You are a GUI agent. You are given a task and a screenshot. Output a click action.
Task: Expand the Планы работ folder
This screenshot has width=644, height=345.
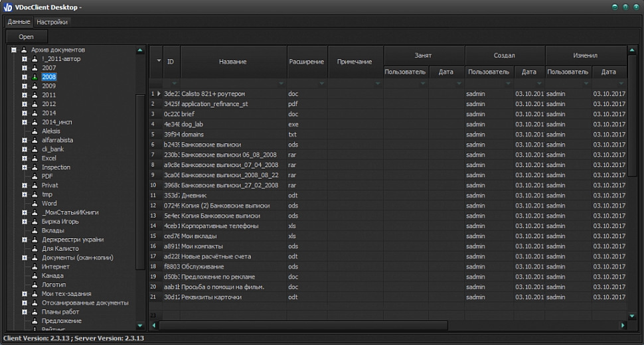pyautogui.click(x=24, y=312)
